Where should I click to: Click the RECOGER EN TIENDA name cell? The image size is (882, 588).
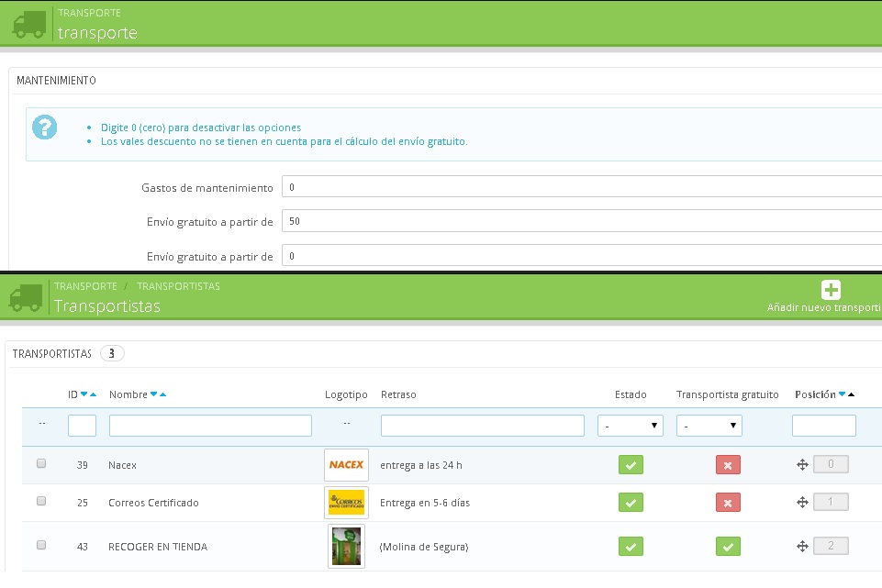(158, 547)
